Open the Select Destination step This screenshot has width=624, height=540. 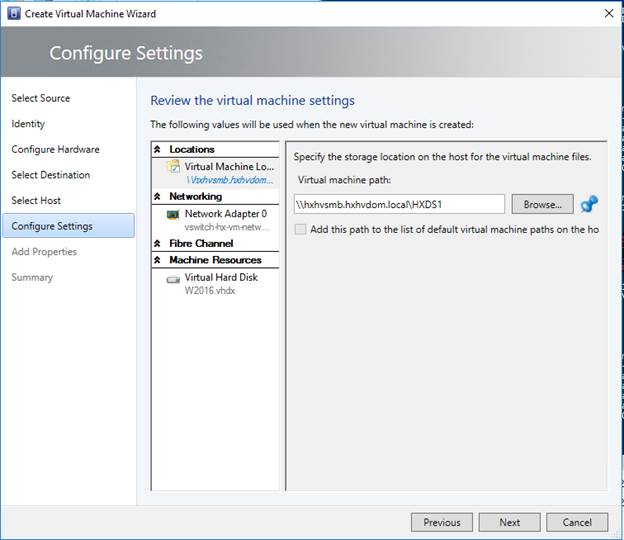[51, 175]
